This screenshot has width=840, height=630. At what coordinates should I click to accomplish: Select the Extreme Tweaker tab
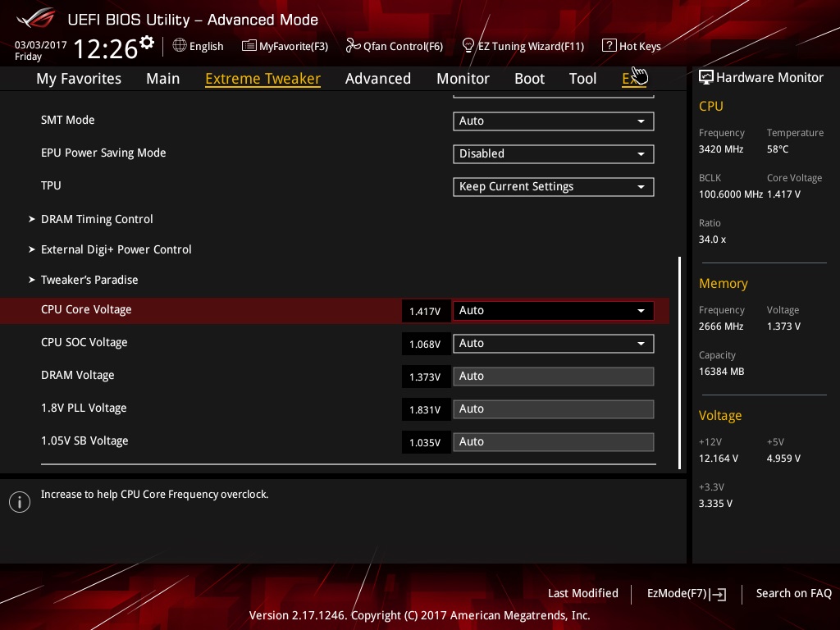point(263,79)
